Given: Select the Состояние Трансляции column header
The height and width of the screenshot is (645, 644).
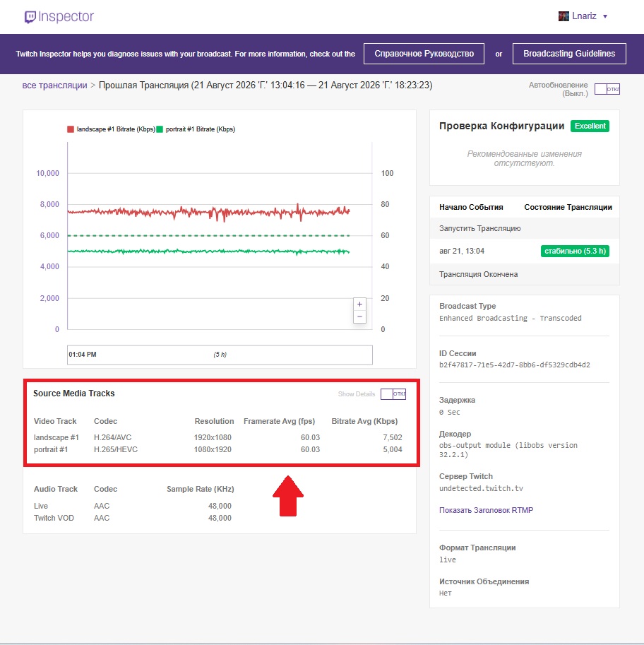Looking at the screenshot, I should tap(568, 207).
